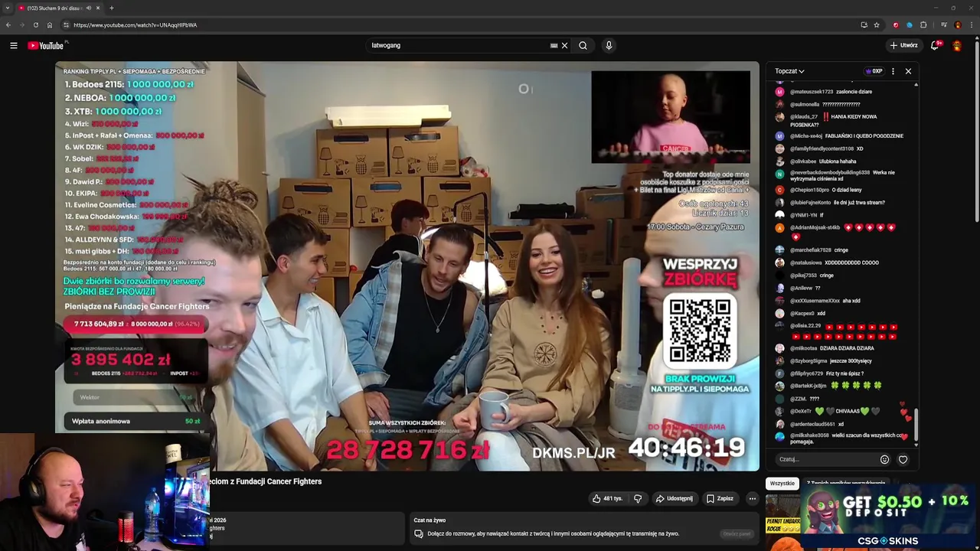Start voice search with microphone icon
980x551 pixels.
(609, 45)
